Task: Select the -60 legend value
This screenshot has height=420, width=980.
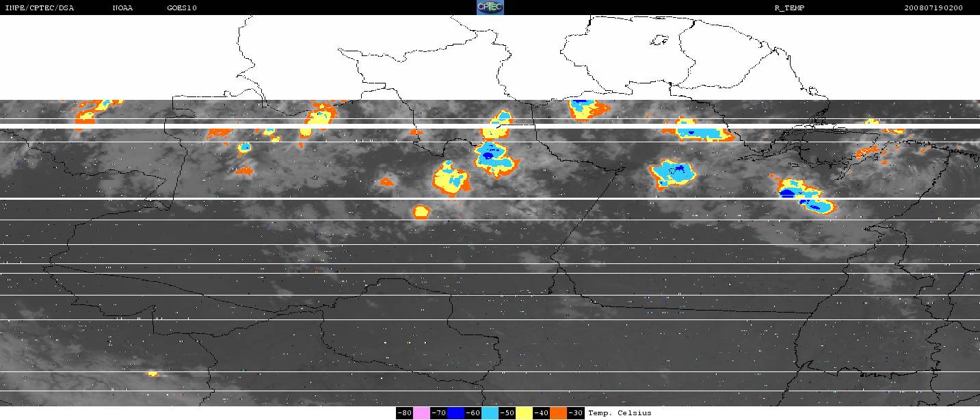Action: tap(473, 413)
